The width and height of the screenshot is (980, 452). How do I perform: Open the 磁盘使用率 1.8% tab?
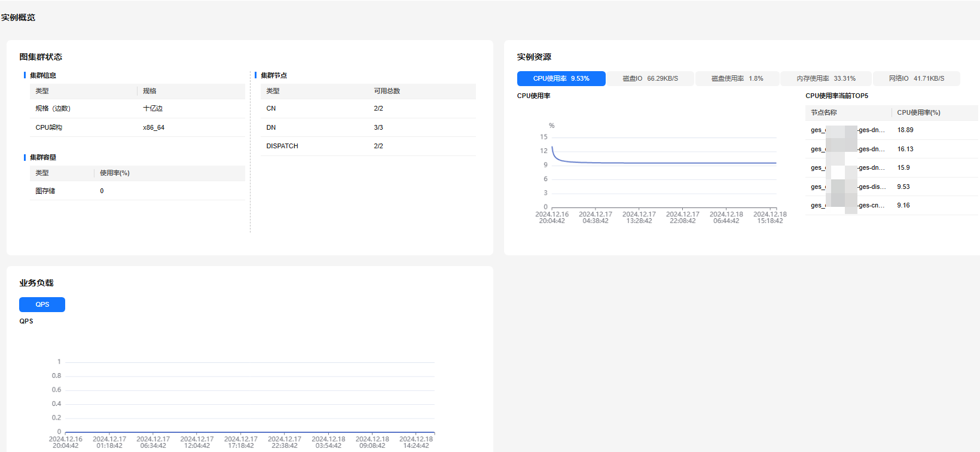(x=737, y=78)
